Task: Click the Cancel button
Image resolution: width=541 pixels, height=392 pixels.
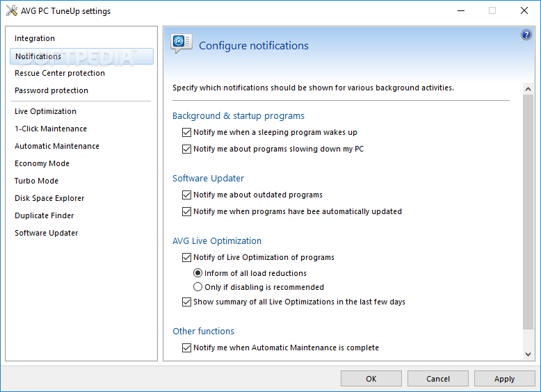Action: [438, 379]
